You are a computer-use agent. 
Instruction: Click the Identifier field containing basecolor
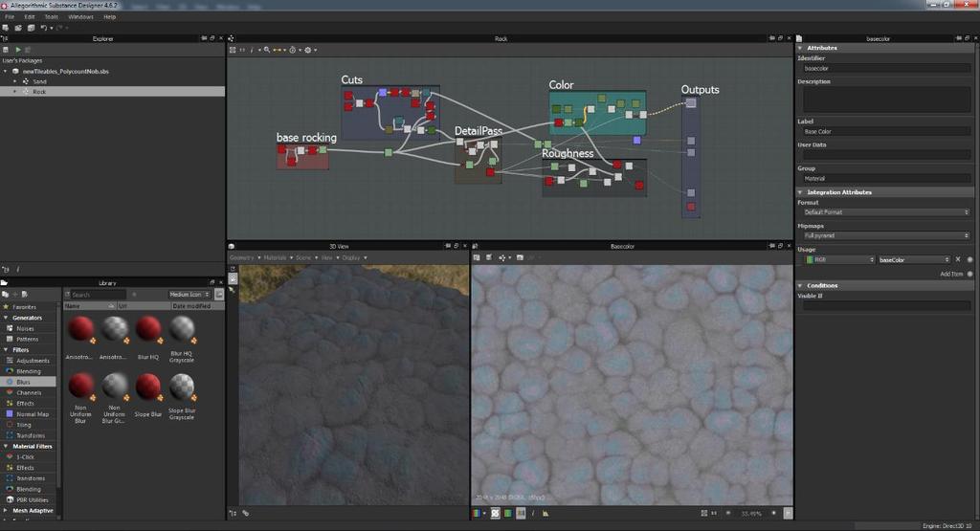coord(886,68)
